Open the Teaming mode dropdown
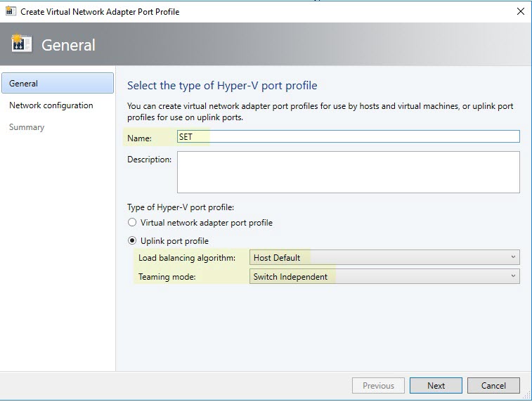The image size is (532, 402). click(384, 276)
